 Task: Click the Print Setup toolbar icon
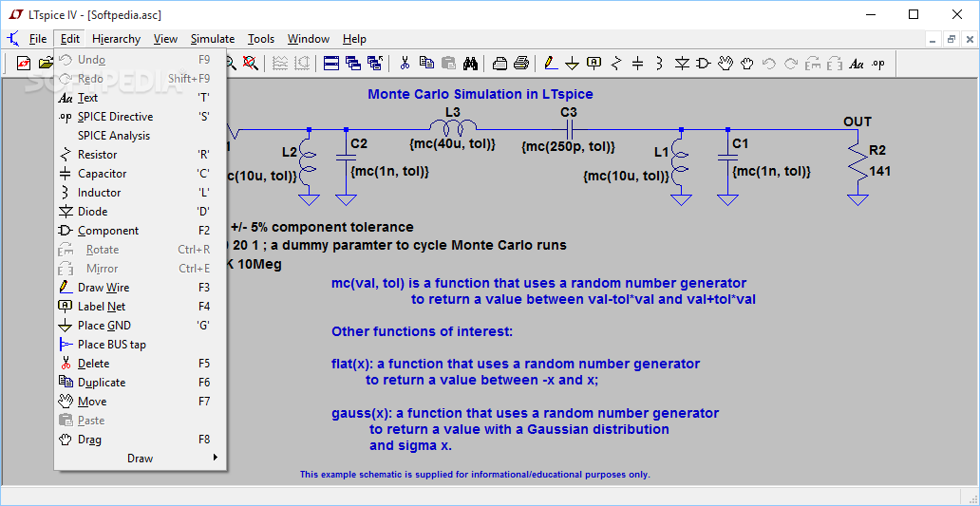(500, 63)
